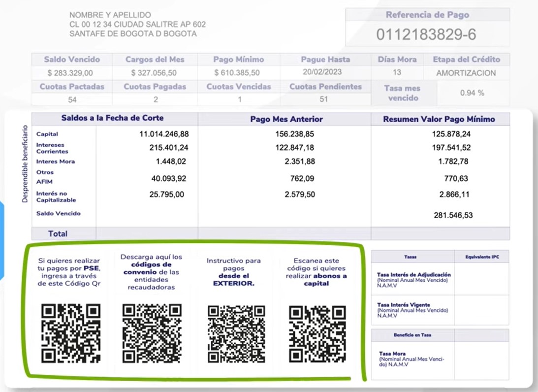
Task: Click minimum payment value 2.866,11
Action: [454, 195]
